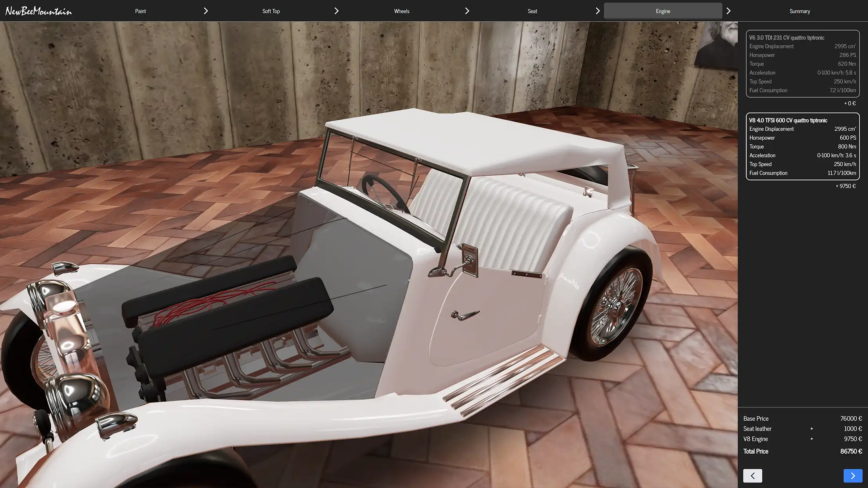Click the NewBeeMountain logo
This screenshot has width=868, height=488.
point(38,11)
